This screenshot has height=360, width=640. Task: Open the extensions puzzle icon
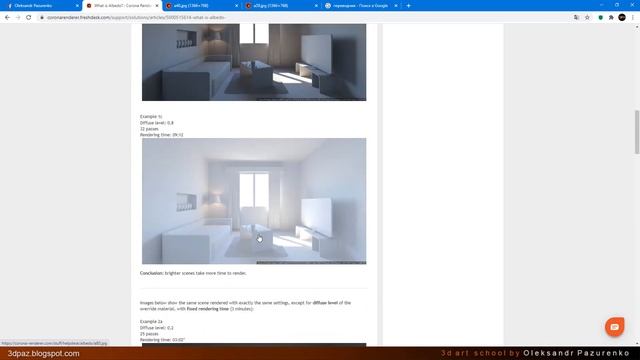(611, 18)
